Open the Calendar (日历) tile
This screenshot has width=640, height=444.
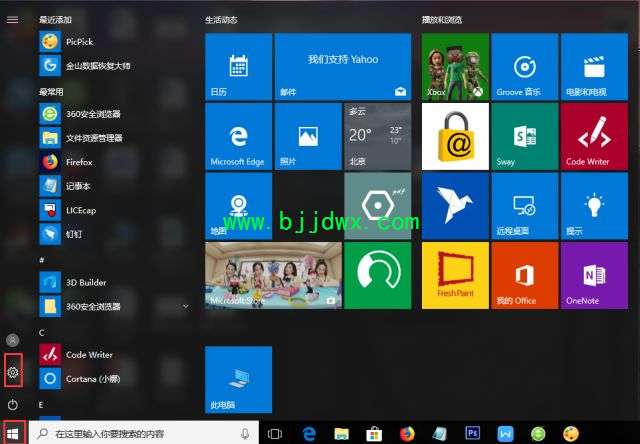click(238, 67)
